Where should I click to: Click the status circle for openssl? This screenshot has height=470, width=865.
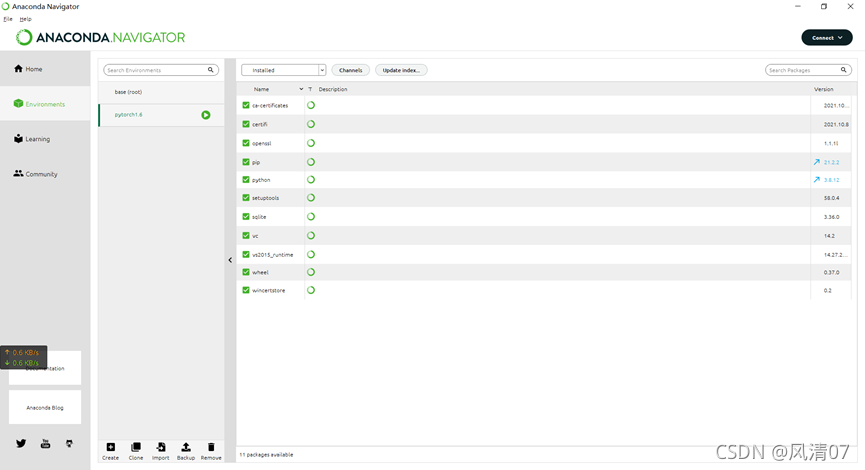pyautogui.click(x=311, y=143)
